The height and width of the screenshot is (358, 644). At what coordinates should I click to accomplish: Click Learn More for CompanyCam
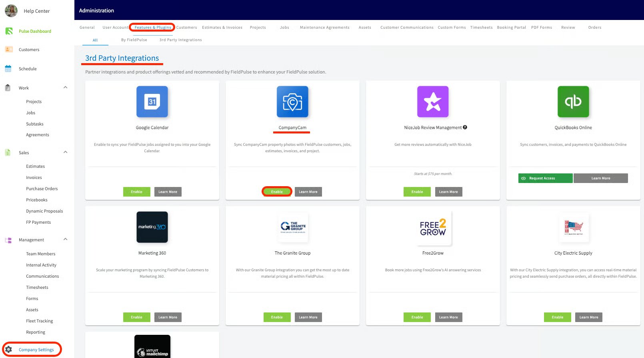point(308,192)
